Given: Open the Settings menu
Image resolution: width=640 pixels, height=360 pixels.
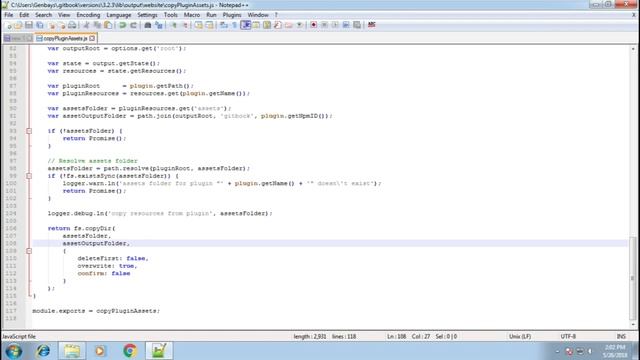Looking at the screenshot, I should coord(147,15).
